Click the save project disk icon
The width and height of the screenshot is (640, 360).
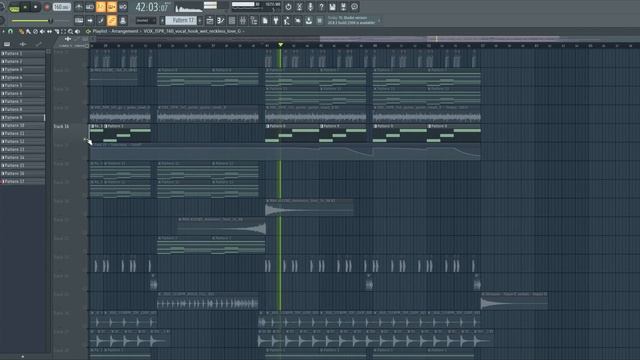click(332, 7)
